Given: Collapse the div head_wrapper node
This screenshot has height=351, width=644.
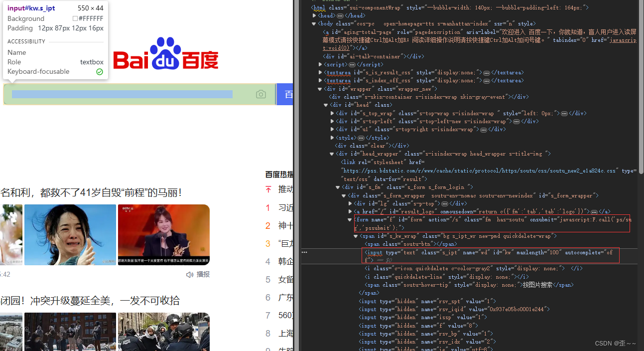Looking at the screenshot, I should (x=332, y=154).
